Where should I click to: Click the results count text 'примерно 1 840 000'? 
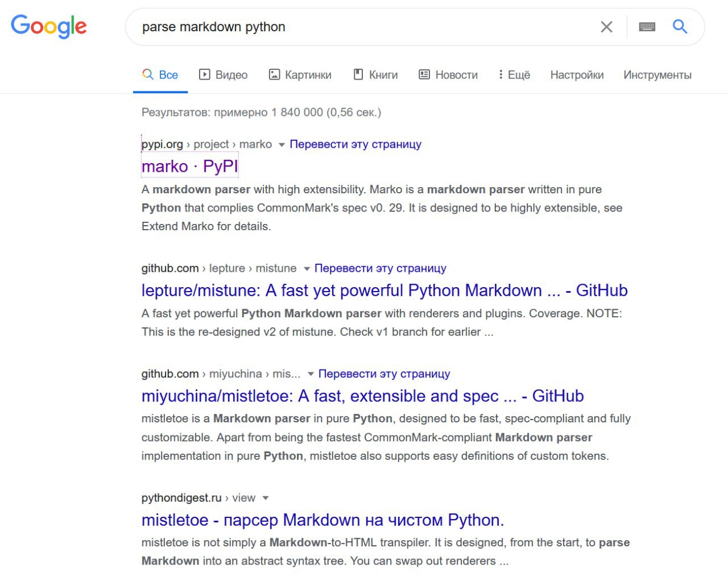(268, 112)
